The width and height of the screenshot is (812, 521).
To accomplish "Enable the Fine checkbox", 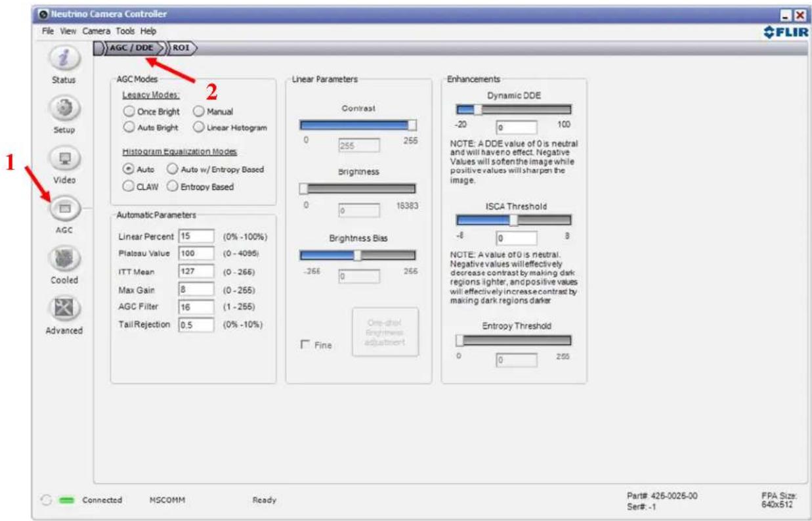I will pyautogui.click(x=305, y=345).
